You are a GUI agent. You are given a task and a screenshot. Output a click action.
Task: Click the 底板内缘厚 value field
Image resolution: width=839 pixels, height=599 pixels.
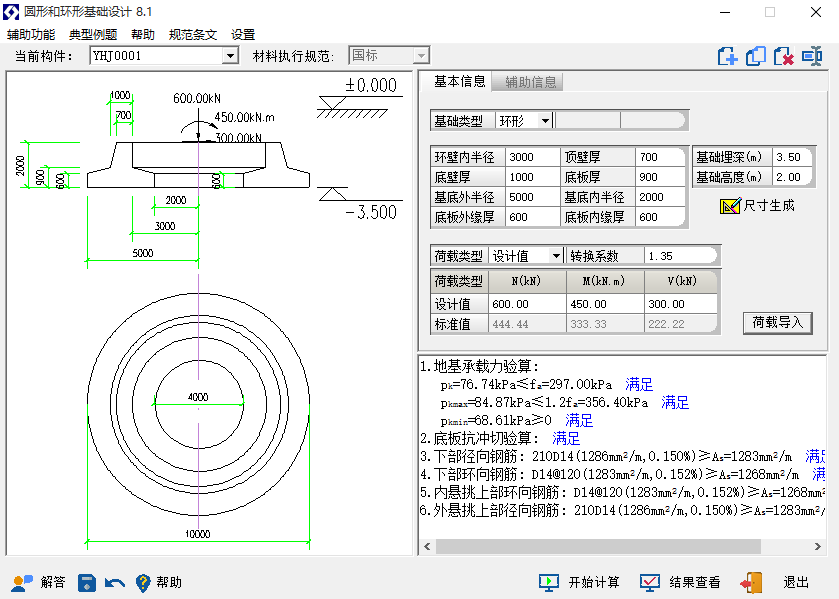click(x=660, y=217)
